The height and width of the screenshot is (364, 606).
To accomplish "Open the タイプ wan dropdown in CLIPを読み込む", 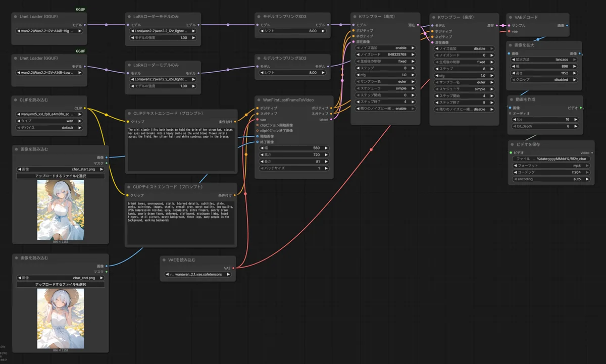I will coord(49,121).
